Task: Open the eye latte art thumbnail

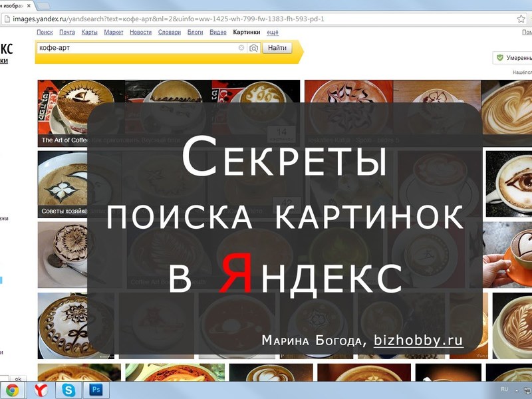Action: [x=509, y=184]
